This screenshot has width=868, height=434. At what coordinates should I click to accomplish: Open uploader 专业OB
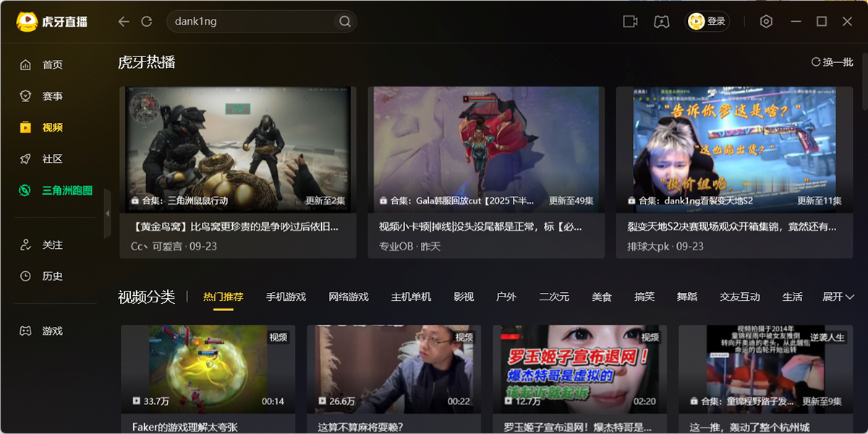point(396,247)
